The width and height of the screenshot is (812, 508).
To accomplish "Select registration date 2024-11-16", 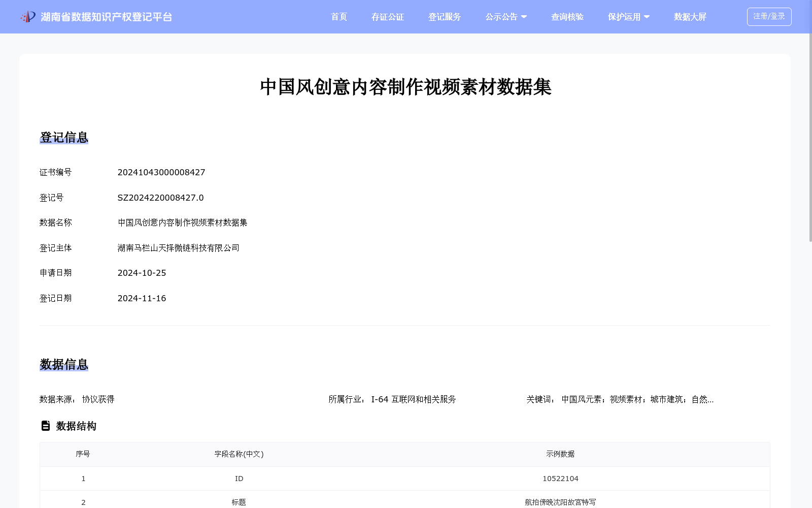I will tap(142, 298).
